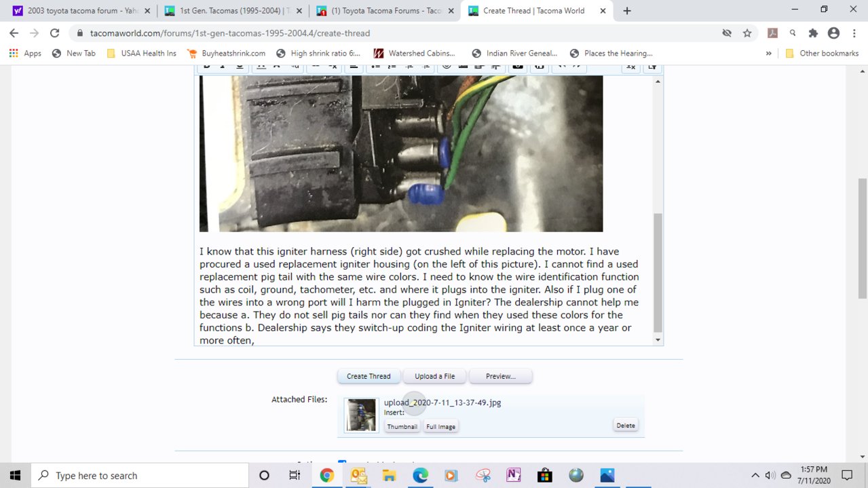This screenshot has width=868, height=488.
Task: Open the Watershed Cabins bookmark
Action: pos(415,53)
